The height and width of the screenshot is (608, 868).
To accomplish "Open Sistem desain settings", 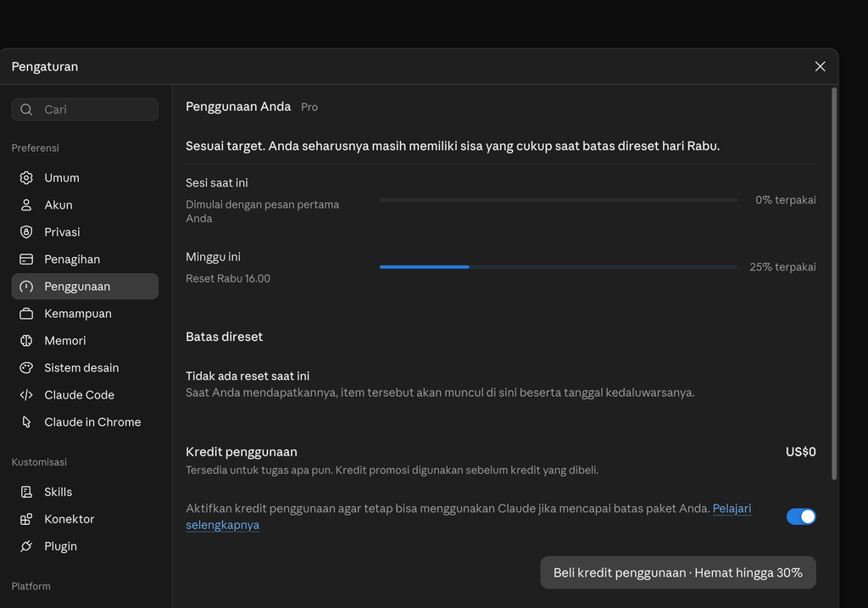I will tap(85, 368).
